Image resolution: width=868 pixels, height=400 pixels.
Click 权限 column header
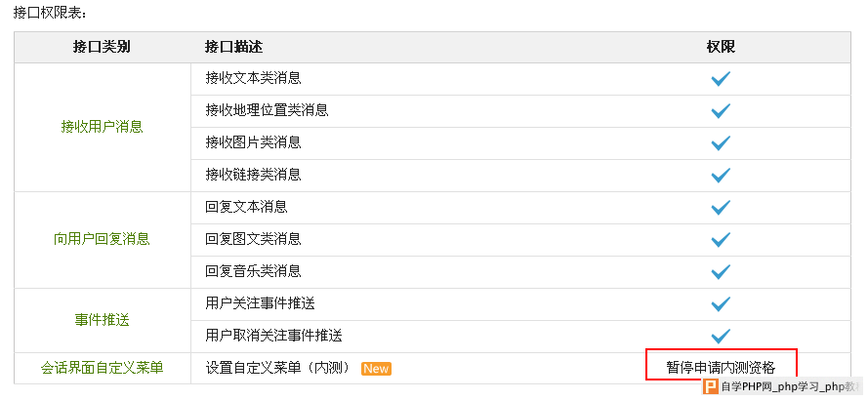[721, 47]
